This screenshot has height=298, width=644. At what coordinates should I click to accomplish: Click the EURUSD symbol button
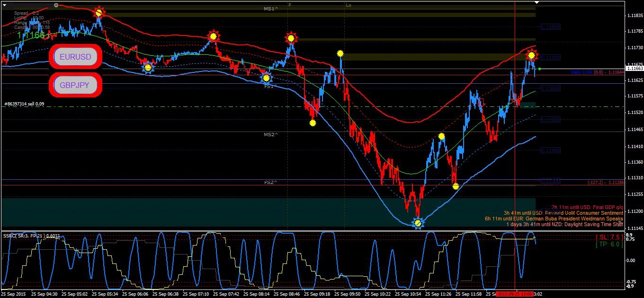(x=76, y=57)
